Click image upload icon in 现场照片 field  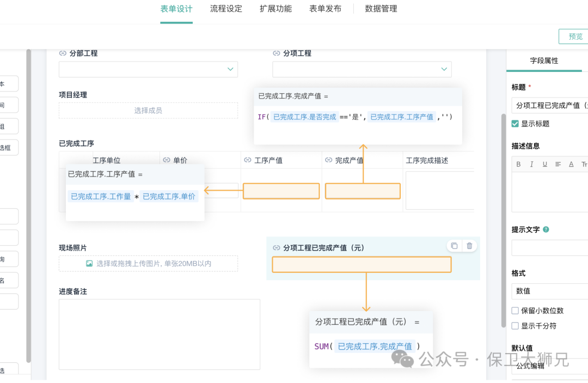tap(89, 264)
